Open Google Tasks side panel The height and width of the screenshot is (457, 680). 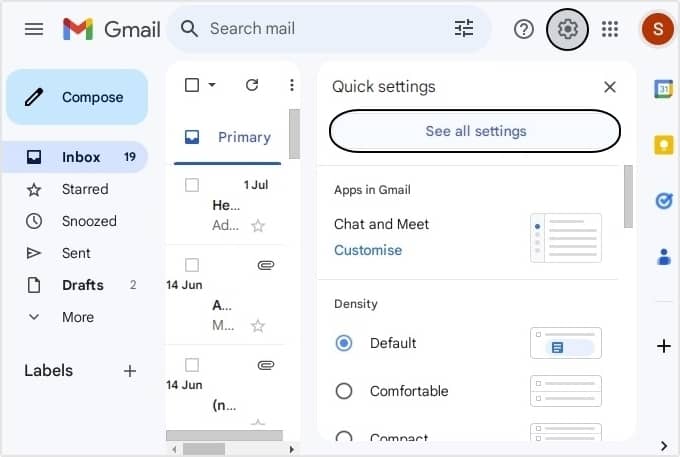point(664,201)
